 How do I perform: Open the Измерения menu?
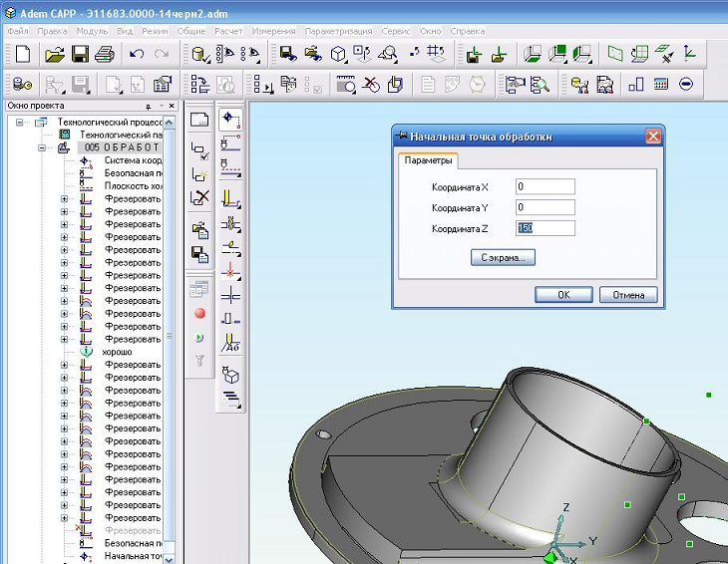click(x=273, y=31)
